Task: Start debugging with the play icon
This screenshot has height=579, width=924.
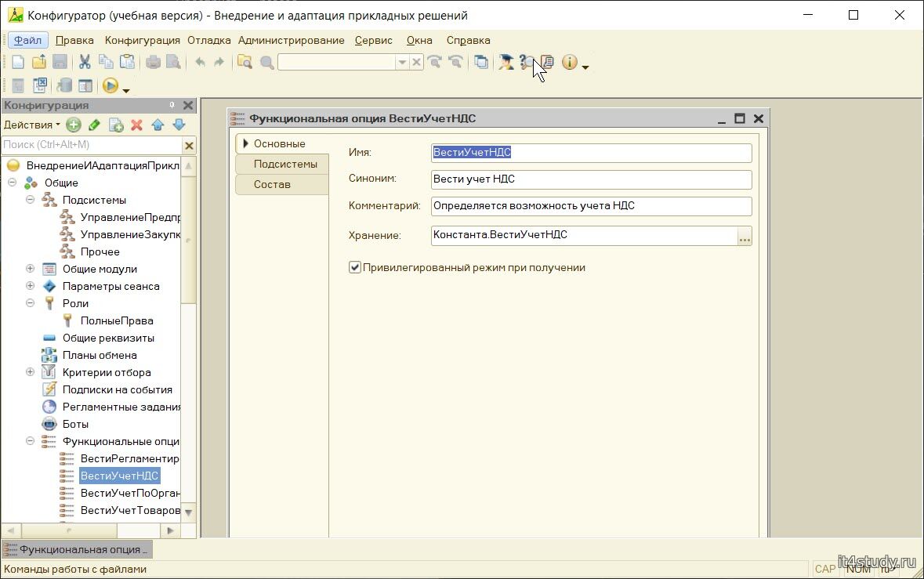Action: point(111,85)
